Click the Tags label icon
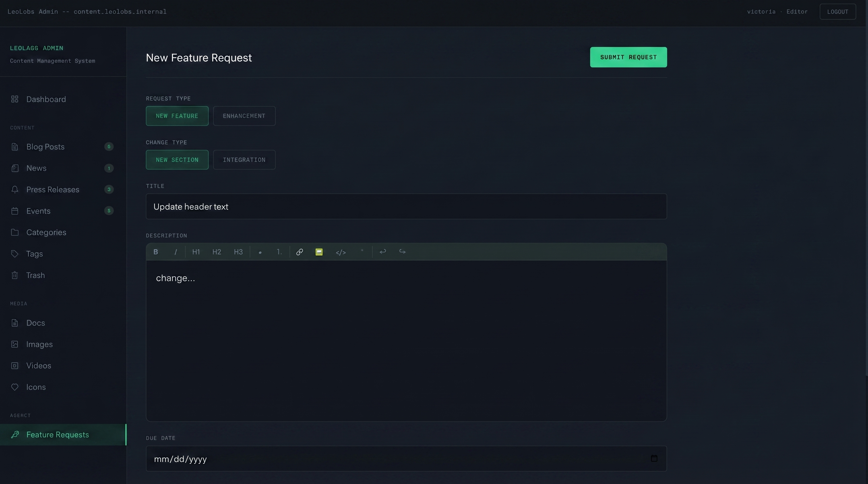 click(x=15, y=254)
